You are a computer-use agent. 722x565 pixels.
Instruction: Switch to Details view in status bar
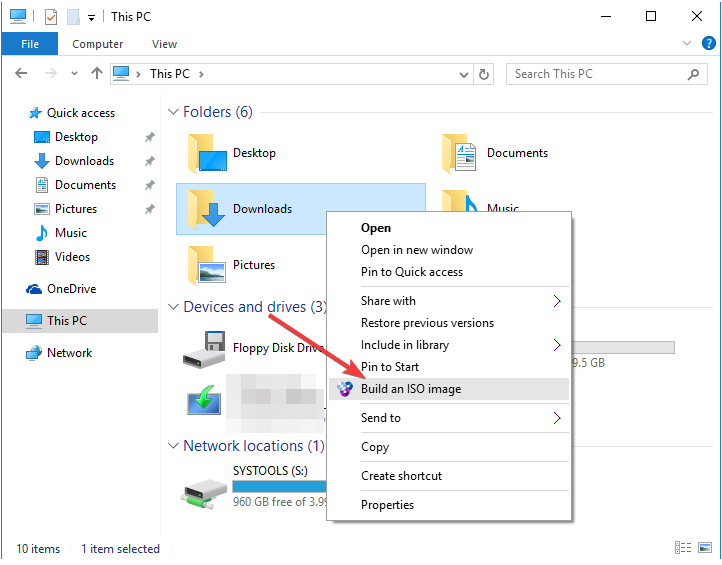683,548
